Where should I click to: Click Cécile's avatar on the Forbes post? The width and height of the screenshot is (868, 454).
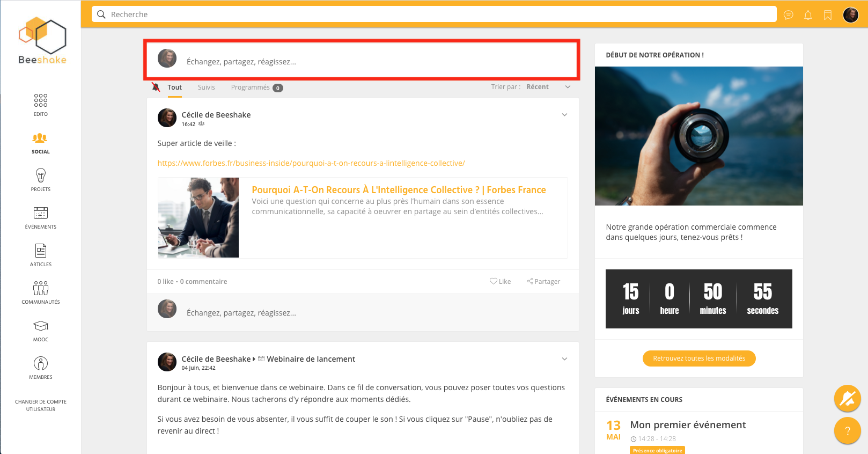pyautogui.click(x=167, y=118)
